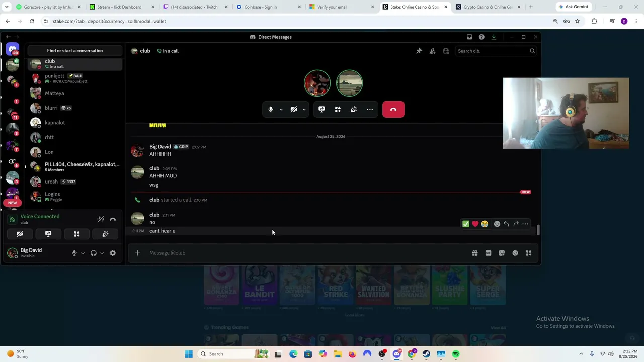
Task: Download Discord update via green arrow icon
Action: (494, 37)
